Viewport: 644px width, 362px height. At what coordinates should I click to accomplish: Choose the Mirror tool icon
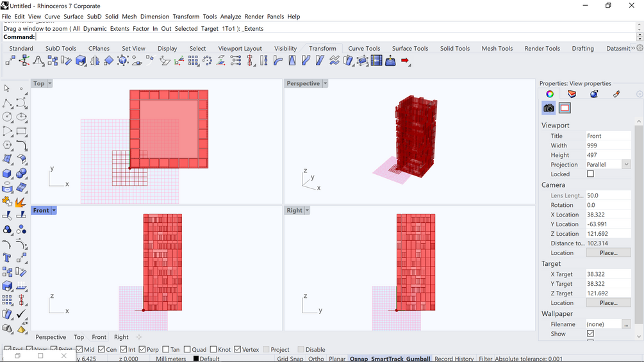pos(95,61)
